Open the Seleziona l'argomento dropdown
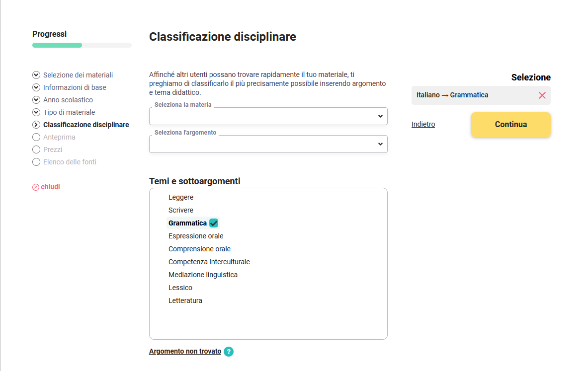Image resolution: width=588 pixels, height=371 pixels. coord(268,144)
